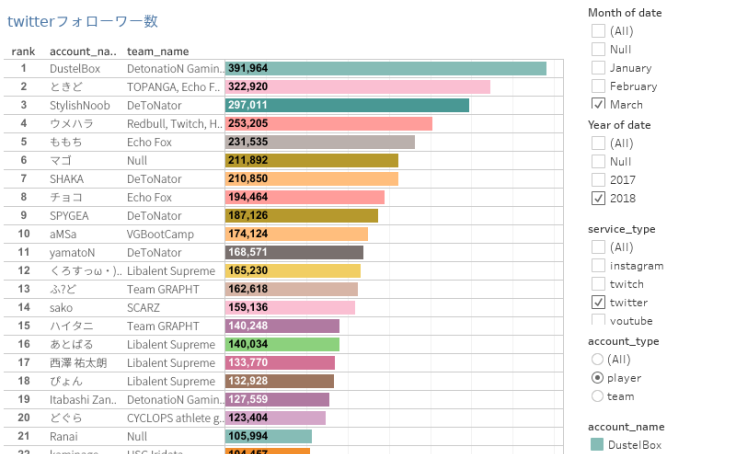Disable the twitter service type checkbox
Screen dimensions: 736x454
pyautogui.click(x=598, y=302)
